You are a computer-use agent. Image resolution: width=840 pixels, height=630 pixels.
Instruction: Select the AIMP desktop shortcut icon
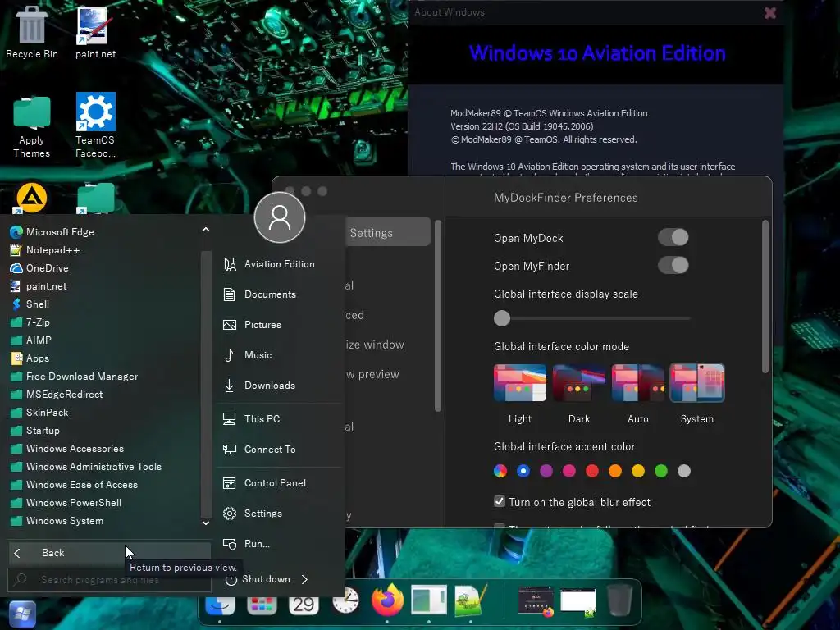point(32,198)
